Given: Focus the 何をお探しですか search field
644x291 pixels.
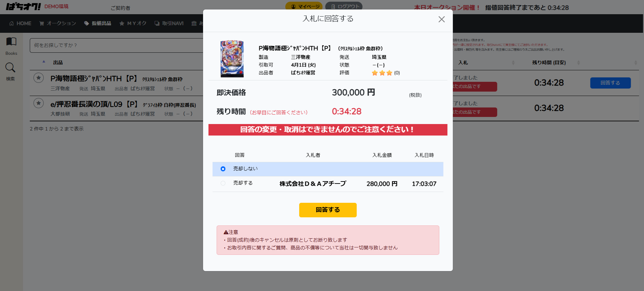Looking at the screenshot, I should (116, 45).
